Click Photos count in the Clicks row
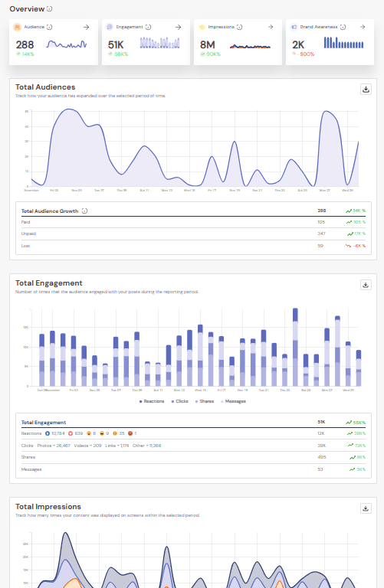Viewport: 384px width, 588px height. [x=54, y=446]
